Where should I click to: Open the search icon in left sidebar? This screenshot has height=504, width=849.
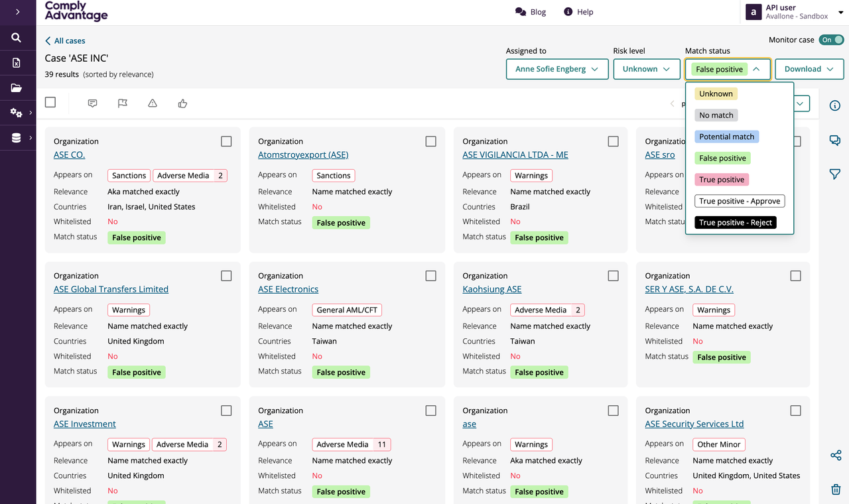pyautogui.click(x=17, y=38)
